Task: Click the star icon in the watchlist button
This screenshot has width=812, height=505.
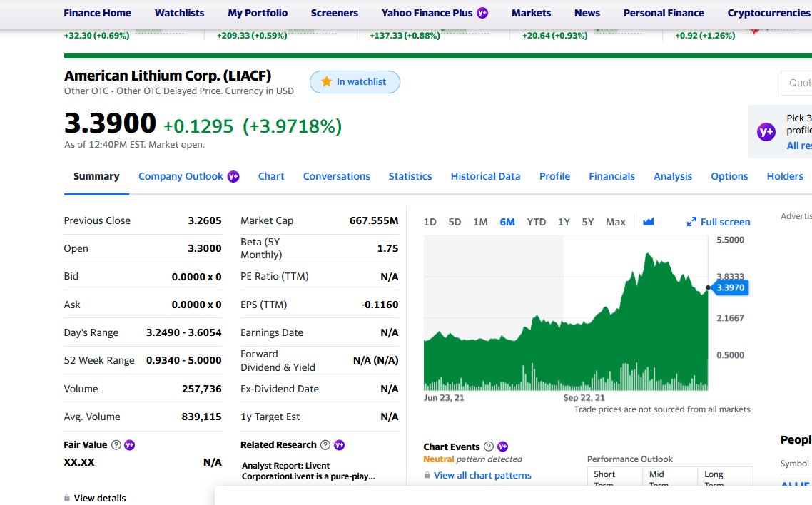Action: coord(326,81)
